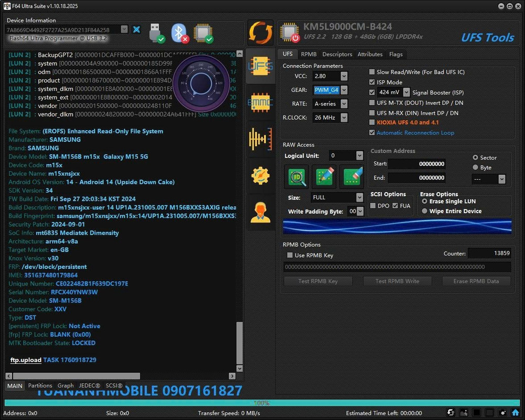Image resolution: width=525 pixels, height=420 pixels.
Task: Open the UFS module in the sidebar
Action: (x=260, y=66)
